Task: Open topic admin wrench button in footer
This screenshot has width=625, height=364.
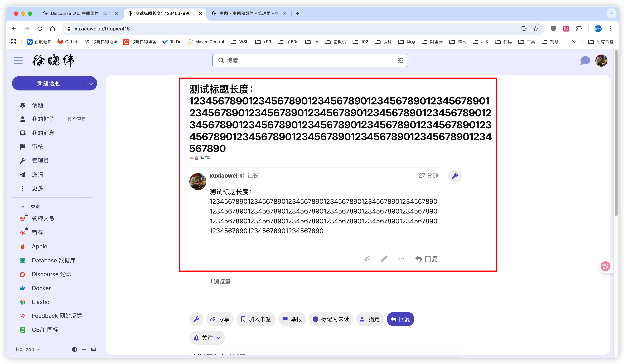Action: (196, 319)
